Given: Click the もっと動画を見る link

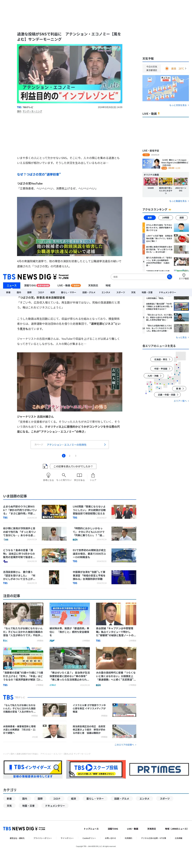Looking at the screenshot, I should click(179, 201).
